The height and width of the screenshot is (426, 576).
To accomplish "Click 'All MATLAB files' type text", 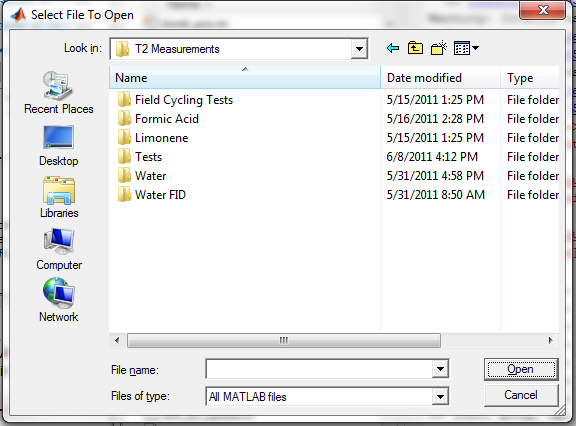I will [248, 397].
